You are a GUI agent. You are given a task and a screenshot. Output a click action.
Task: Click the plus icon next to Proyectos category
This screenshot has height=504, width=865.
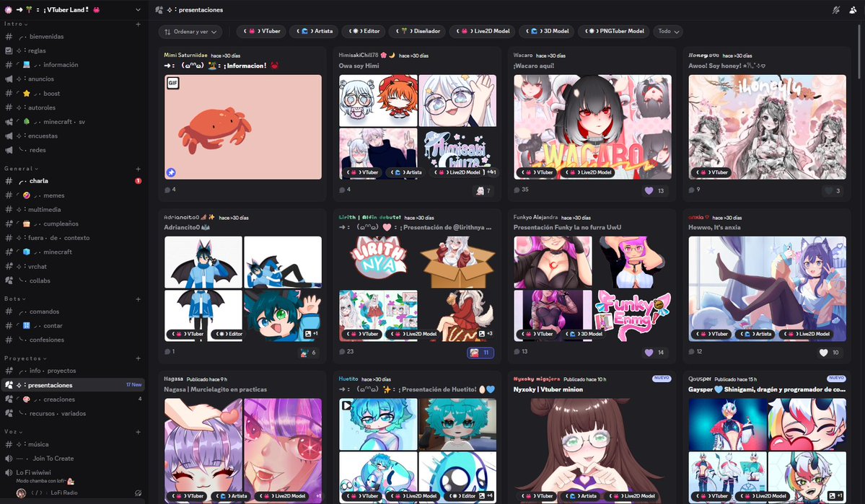point(137,358)
